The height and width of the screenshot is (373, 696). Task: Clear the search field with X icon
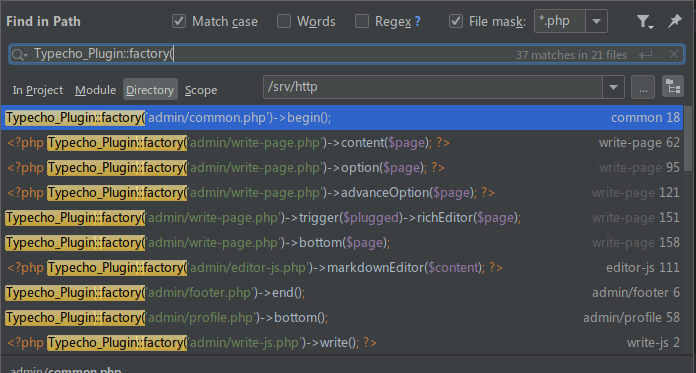(674, 54)
